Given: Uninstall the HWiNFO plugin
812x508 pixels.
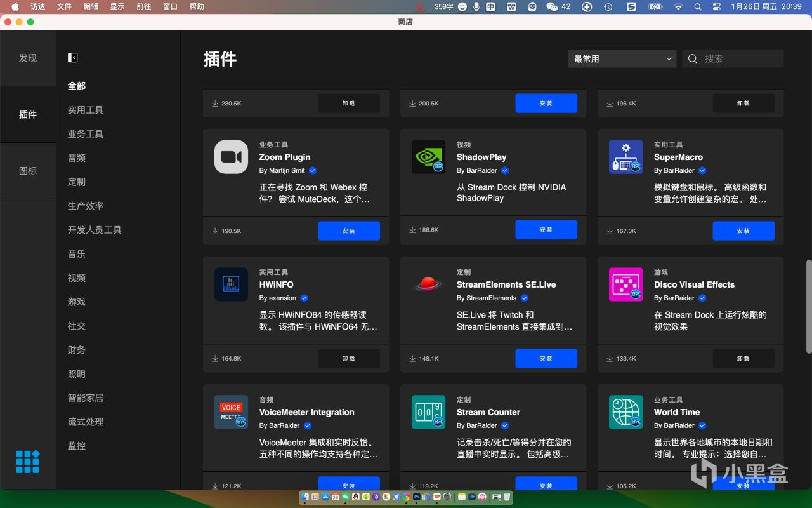Looking at the screenshot, I should point(349,358).
